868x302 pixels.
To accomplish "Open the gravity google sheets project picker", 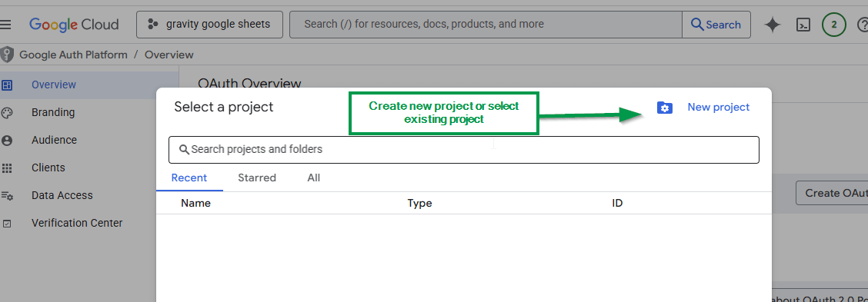I will click(210, 25).
